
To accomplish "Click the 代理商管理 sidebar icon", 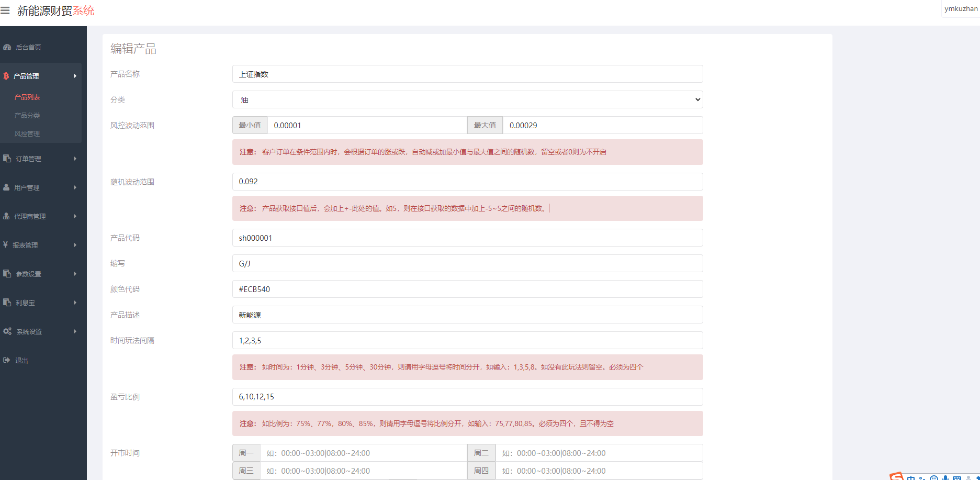I will pos(6,216).
